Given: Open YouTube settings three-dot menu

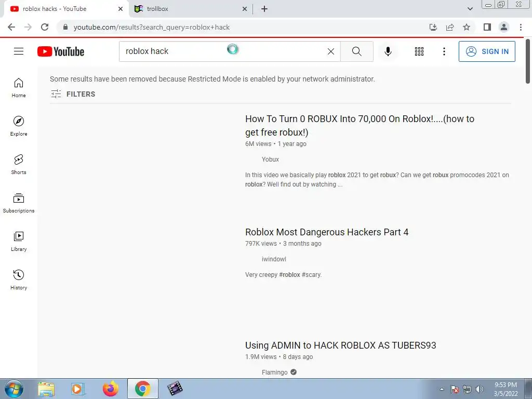Looking at the screenshot, I should coord(444,51).
